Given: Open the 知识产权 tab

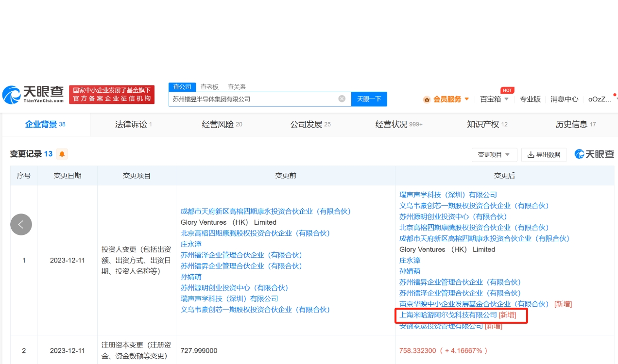Looking at the screenshot, I should pyautogui.click(x=487, y=124).
